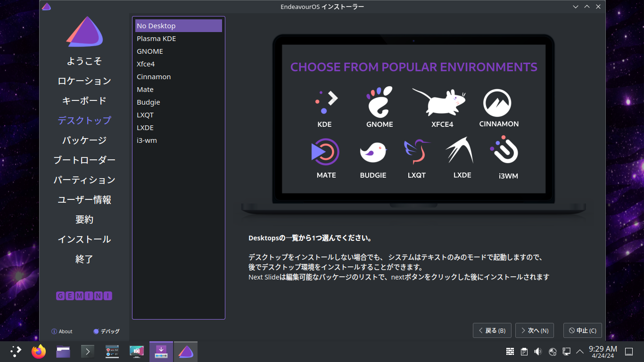This screenshot has height=362, width=644.
Task: Click the KDE logo in the slide
Action: point(326,102)
